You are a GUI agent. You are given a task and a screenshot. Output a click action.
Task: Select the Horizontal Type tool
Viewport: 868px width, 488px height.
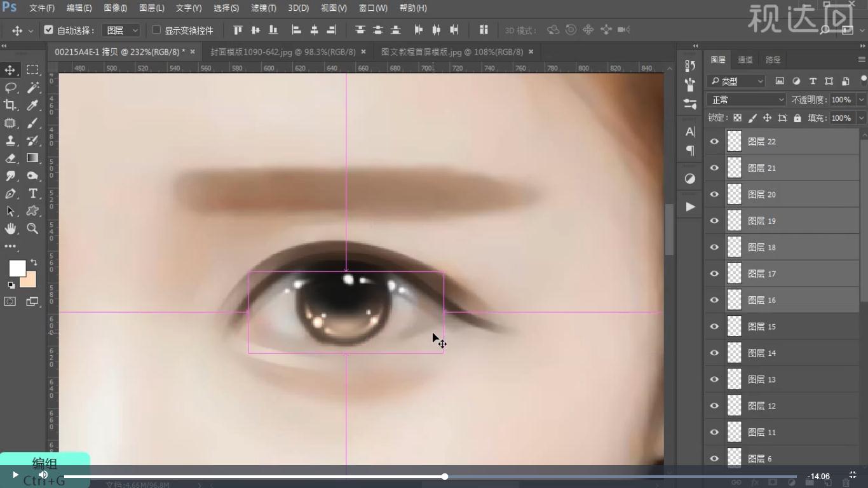32,194
